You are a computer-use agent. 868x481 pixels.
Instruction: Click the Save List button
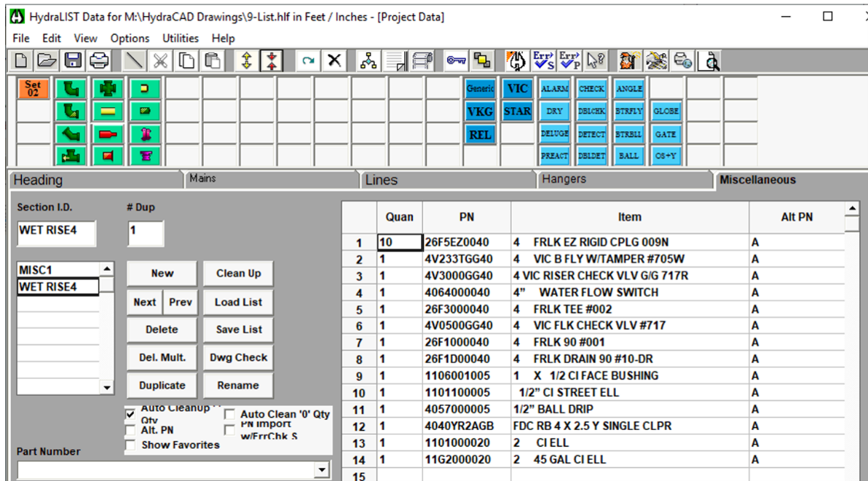[x=239, y=329]
